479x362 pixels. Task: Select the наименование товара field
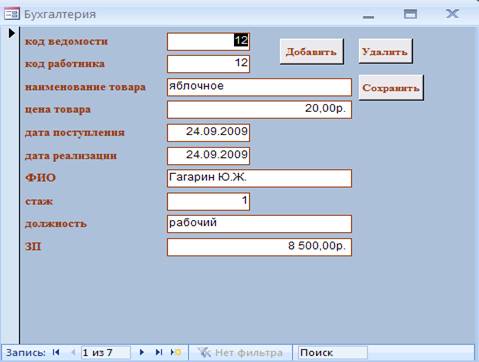(259, 87)
